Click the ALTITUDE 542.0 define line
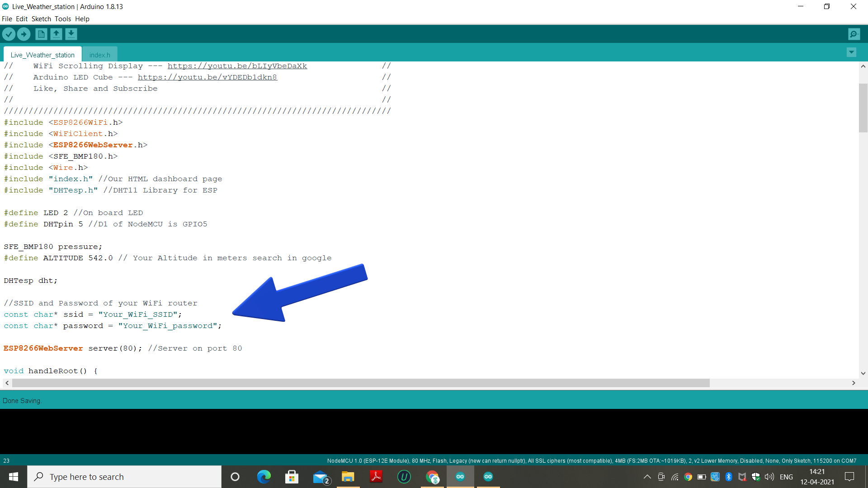This screenshot has width=868, height=488. [x=168, y=258]
